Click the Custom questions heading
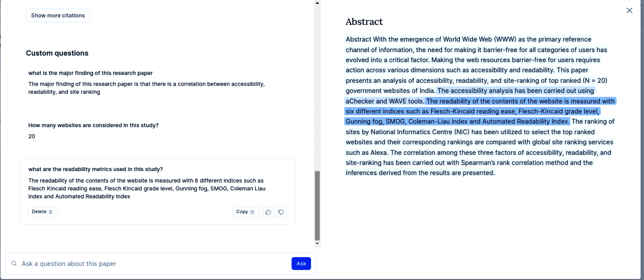This screenshot has width=644, height=280. (x=57, y=53)
